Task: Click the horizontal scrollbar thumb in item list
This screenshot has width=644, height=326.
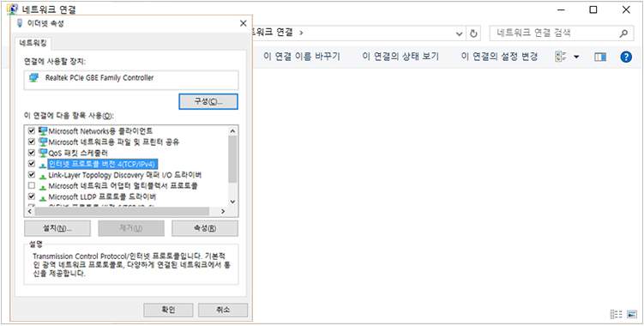Action: coord(122,211)
